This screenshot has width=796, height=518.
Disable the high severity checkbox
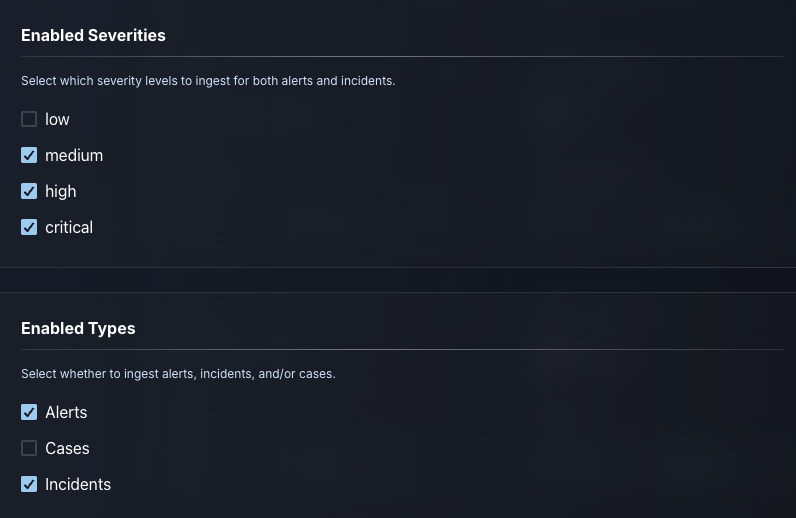(x=29, y=191)
